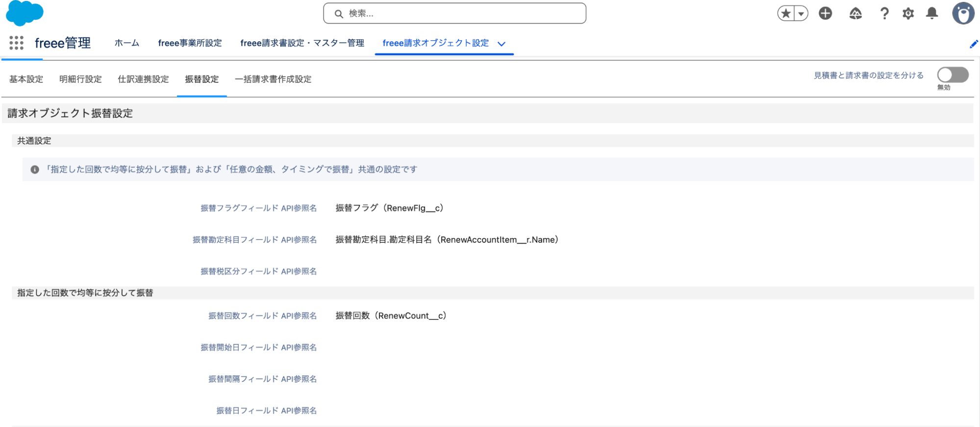This screenshot has width=980, height=427.
Task: Switch to the 基本設定 sub-tab
Action: point(26,79)
